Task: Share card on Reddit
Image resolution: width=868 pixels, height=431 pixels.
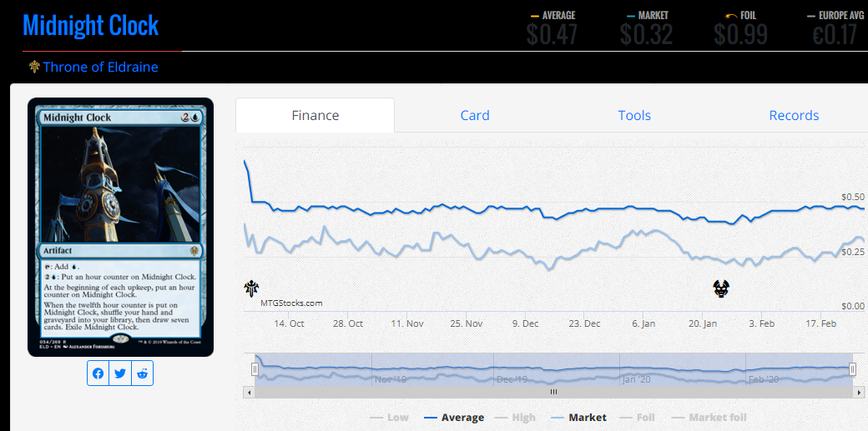Action: coord(142,373)
